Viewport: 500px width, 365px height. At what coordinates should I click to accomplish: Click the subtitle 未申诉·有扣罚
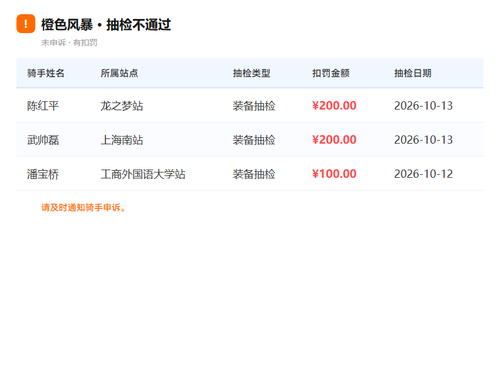pos(69,43)
